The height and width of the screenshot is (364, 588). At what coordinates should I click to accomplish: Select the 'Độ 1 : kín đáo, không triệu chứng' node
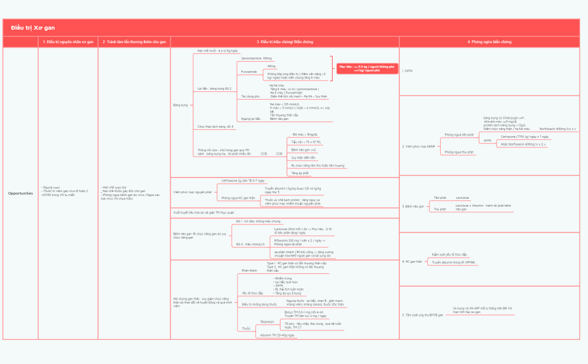pos(258,222)
